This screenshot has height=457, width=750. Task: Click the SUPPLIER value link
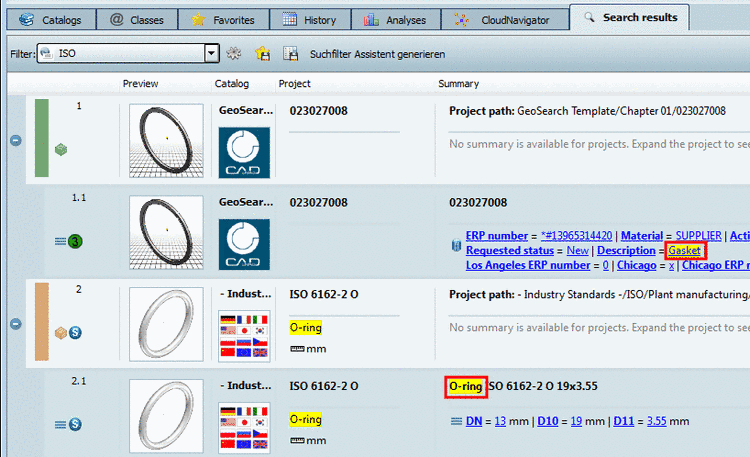click(x=698, y=236)
